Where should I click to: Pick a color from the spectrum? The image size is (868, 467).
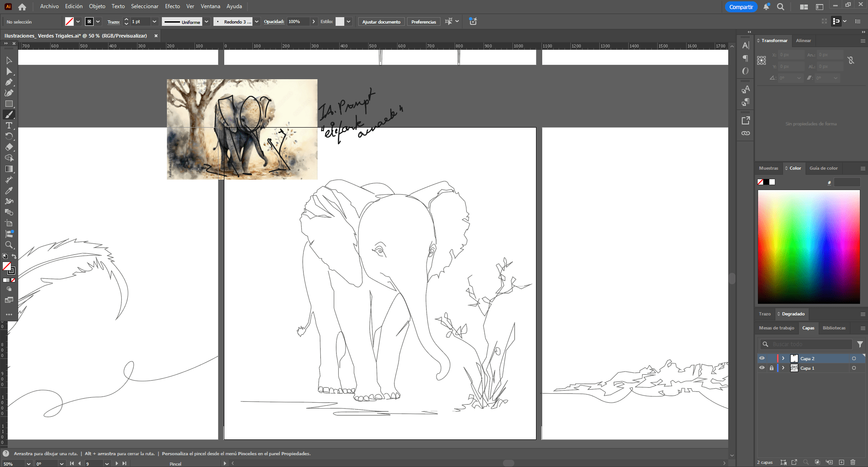pos(808,247)
